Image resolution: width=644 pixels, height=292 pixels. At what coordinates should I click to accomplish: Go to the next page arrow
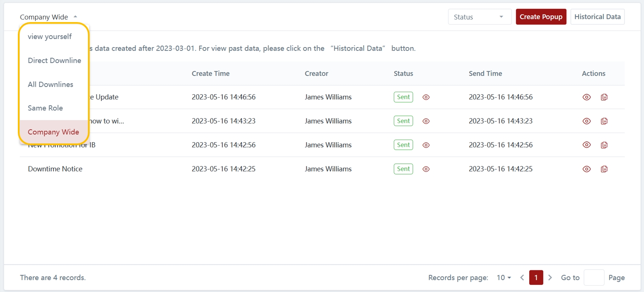(550, 278)
